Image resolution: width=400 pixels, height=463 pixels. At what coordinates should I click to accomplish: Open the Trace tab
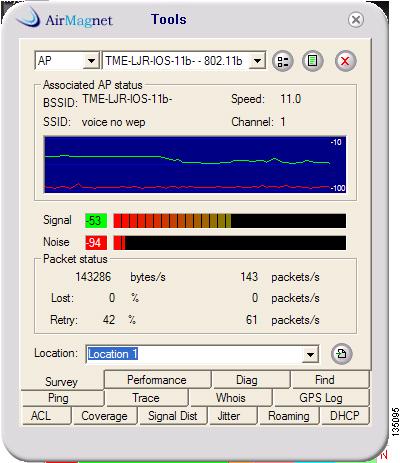(x=146, y=398)
